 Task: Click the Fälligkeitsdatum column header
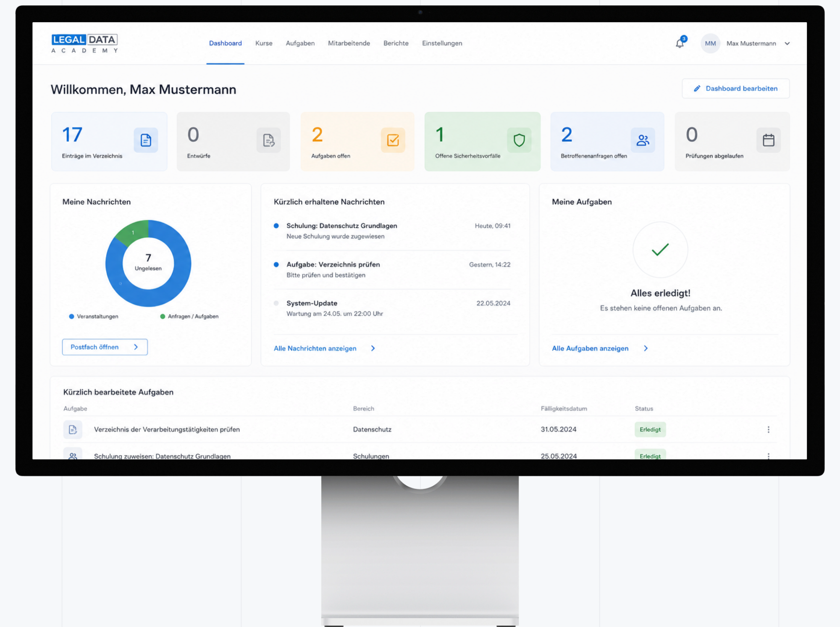pos(564,408)
